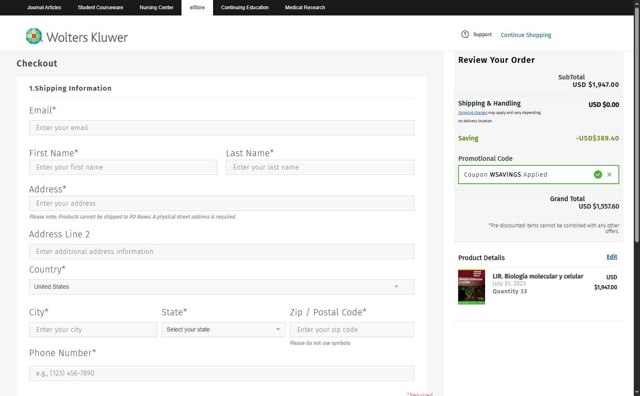The height and width of the screenshot is (396, 640).
Task: Open the Journal Articles tab
Action: coord(44,7)
